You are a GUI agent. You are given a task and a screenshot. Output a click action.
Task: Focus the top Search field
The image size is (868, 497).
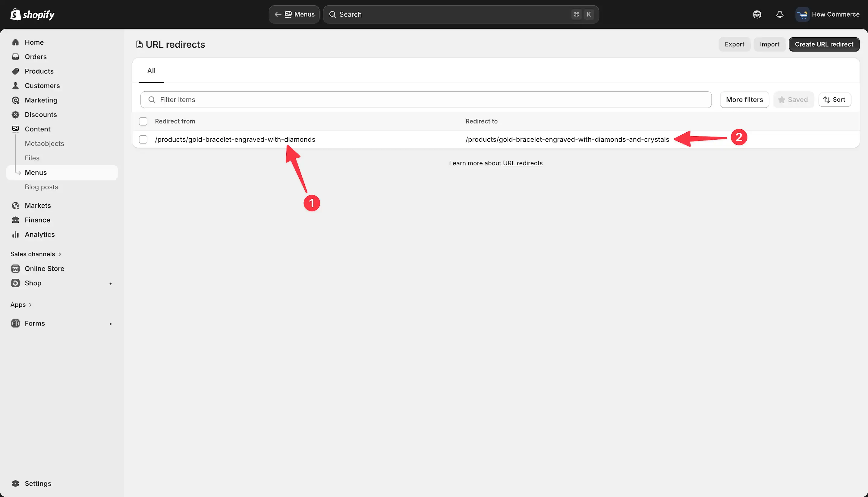(x=461, y=14)
